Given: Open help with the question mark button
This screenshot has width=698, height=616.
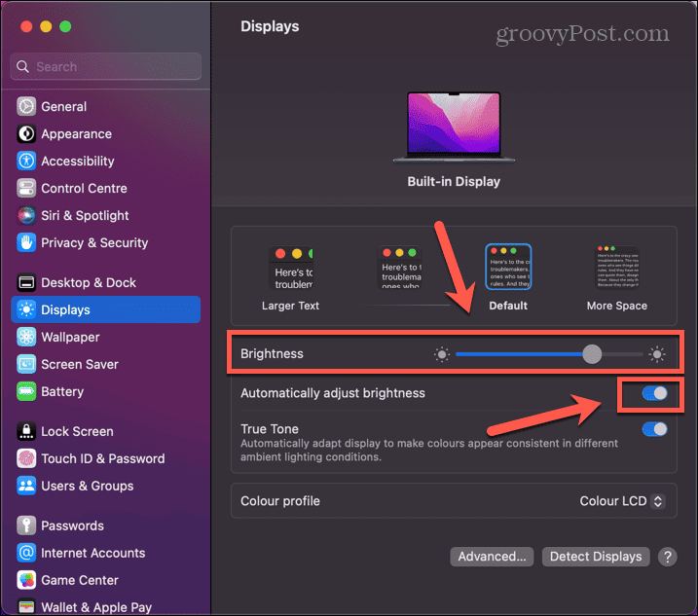Looking at the screenshot, I should click(x=667, y=557).
